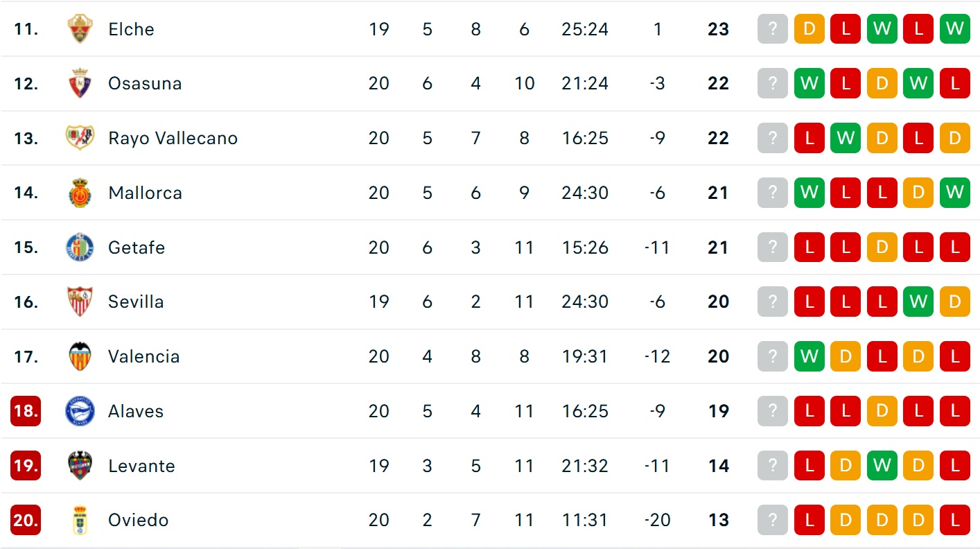Screen dimensions: 980x549
Task: Open the Mallorca team link
Action: [145, 193]
